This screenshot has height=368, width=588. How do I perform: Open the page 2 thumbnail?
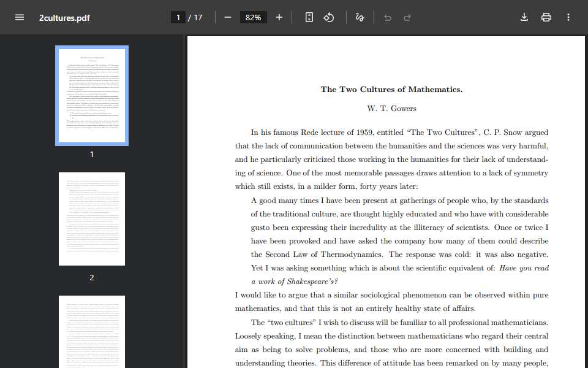click(92, 219)
